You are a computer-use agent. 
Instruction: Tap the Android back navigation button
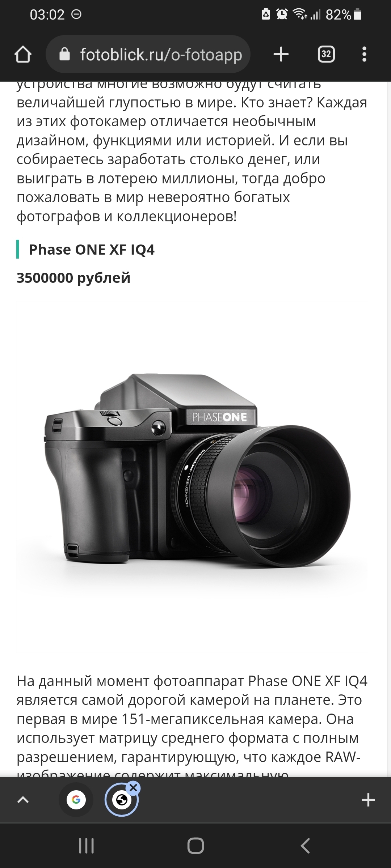305,846
